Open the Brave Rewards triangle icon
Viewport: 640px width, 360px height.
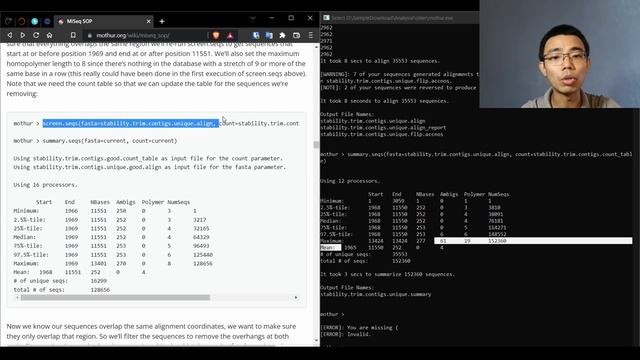(x=230, y=36)
